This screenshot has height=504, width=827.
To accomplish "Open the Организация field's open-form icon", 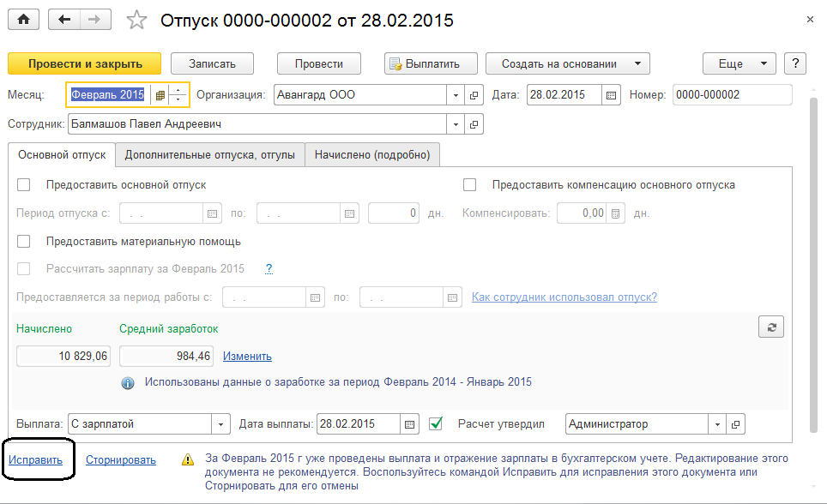I will (x=474, y=95).
